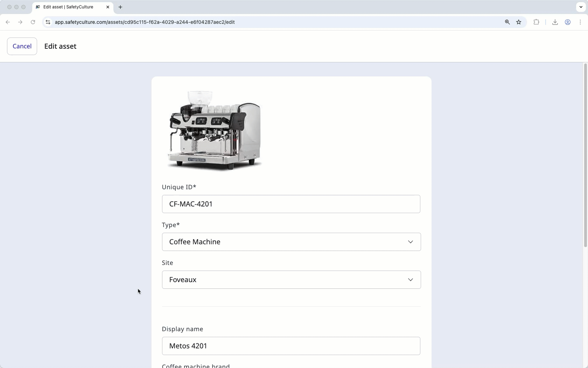The image size is (588, 368).
Task: Click the address bar URL
Action: point(145,22)
